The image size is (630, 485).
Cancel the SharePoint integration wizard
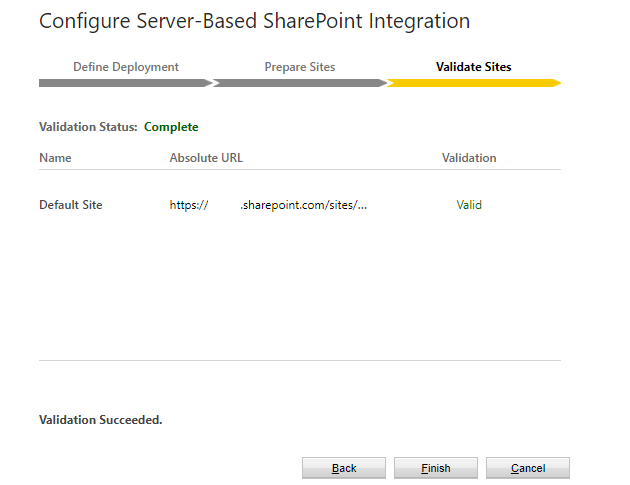click(528, 468)
